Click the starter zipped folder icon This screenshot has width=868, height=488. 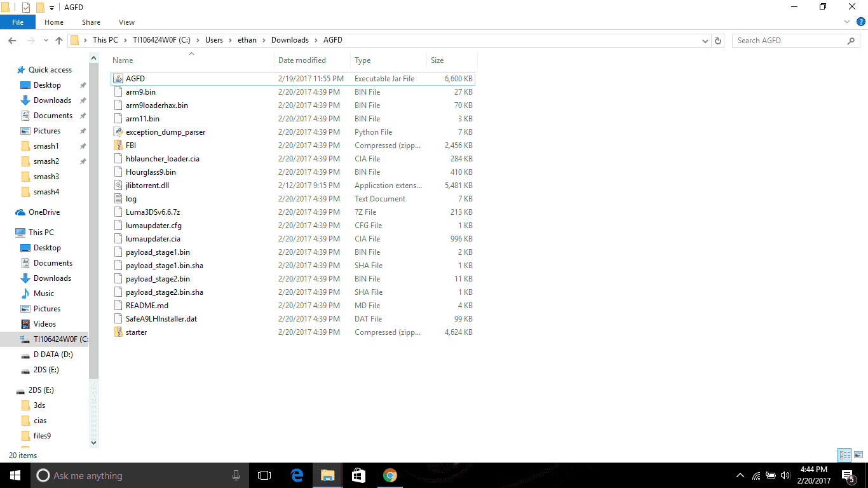118,332
